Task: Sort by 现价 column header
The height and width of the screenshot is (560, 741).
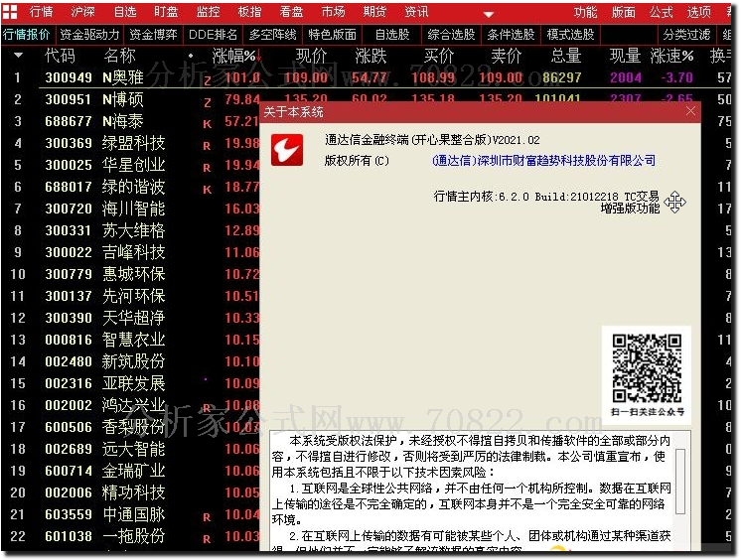Action: tap(311, 56)
